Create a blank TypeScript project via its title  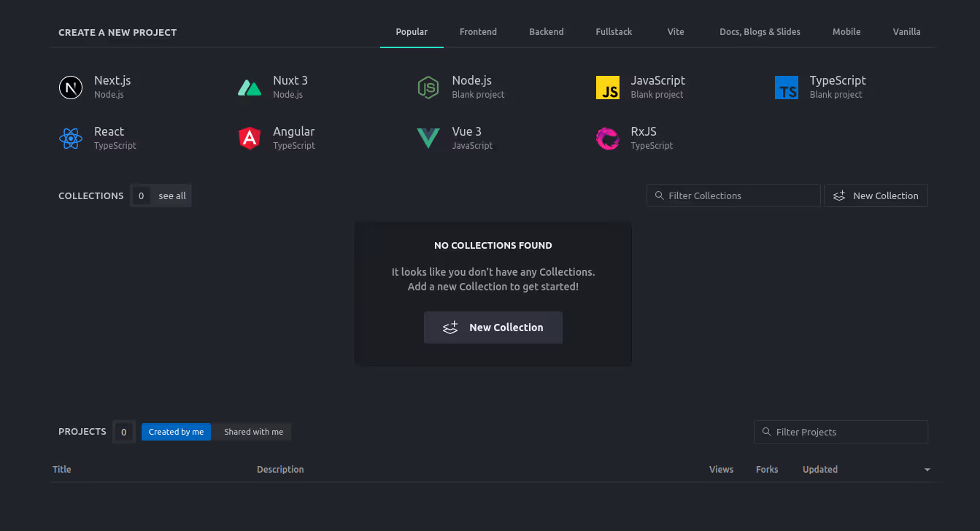pos(838,80)
